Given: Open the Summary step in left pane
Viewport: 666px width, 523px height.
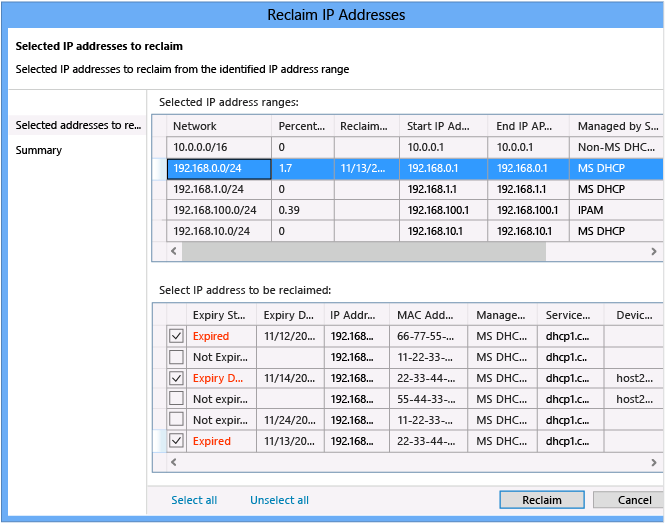Looking at the screenshot, I should click(x=39, y=150).
